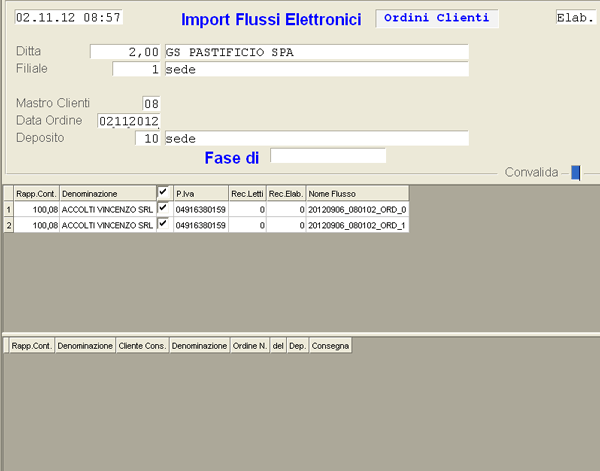Click the Dep. column header
Screen dimensions: 600x471
click(298, 346)
